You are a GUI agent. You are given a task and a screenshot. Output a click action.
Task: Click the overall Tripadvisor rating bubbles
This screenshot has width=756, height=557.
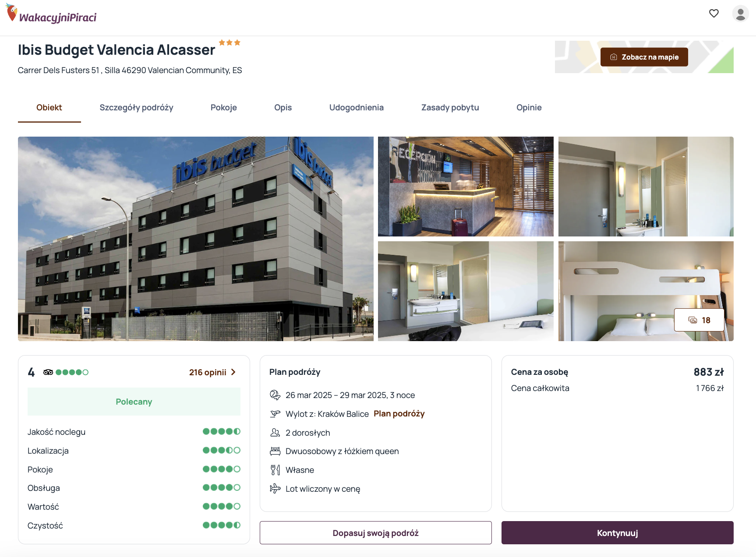(72, 372)
